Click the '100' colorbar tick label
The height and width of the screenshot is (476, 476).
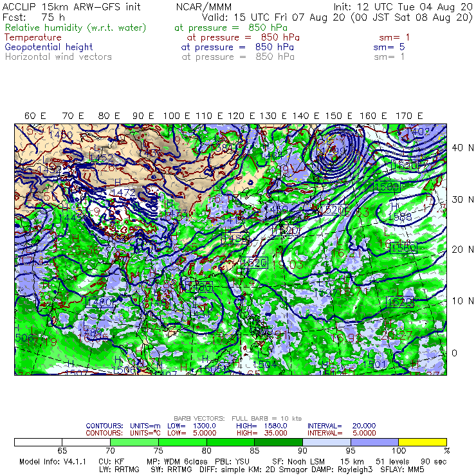(x=399, y=451)
